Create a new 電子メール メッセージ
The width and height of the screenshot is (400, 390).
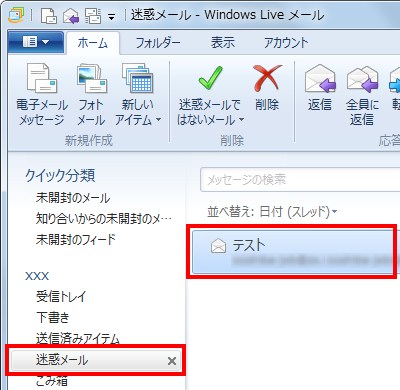42,95
